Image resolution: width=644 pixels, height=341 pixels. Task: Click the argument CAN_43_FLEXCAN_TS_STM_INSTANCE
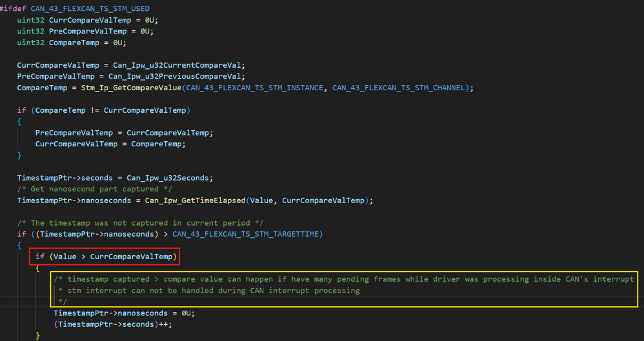(x=255, y=88)
